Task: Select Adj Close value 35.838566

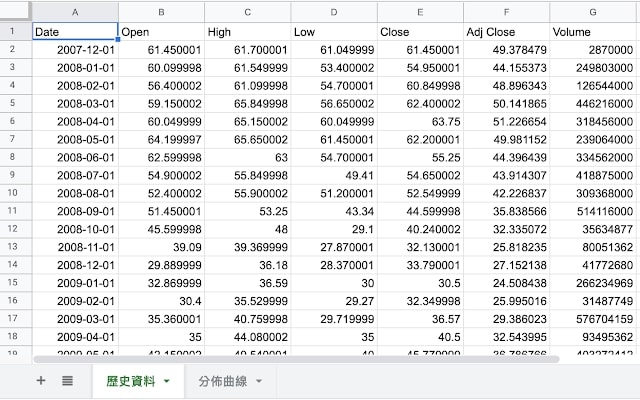Action: [x=506, y=211]
